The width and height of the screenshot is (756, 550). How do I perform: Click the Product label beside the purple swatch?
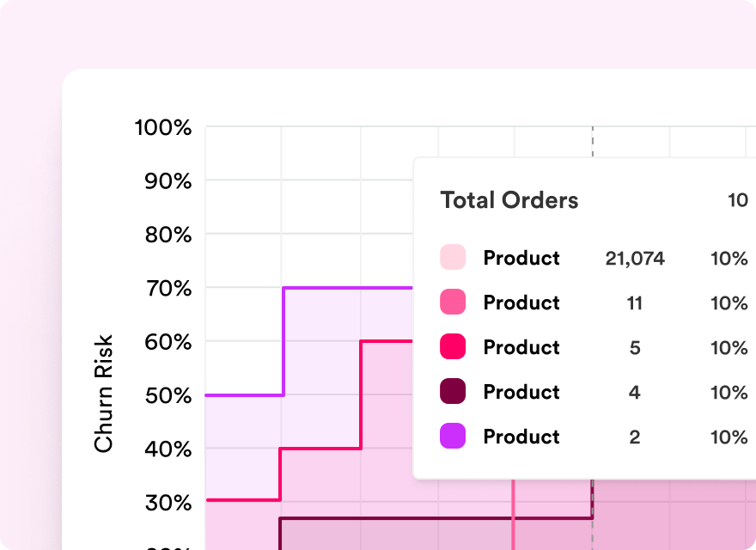pyautogui.click(x=521, y=437)
